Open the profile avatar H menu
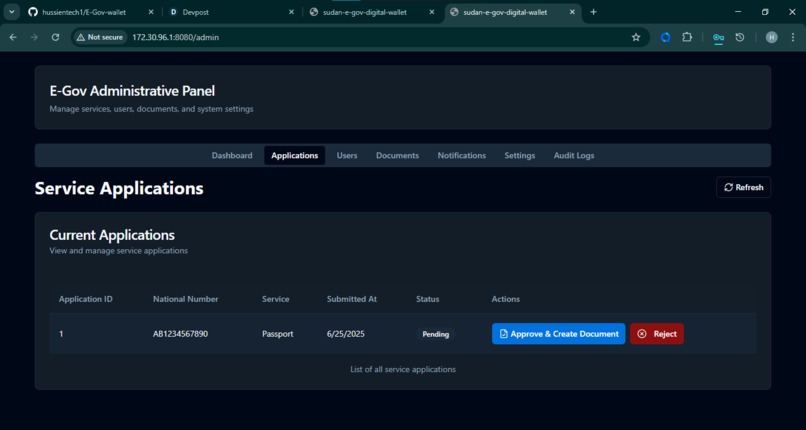The width and height of the screenshot is (806, 430). 772,37
